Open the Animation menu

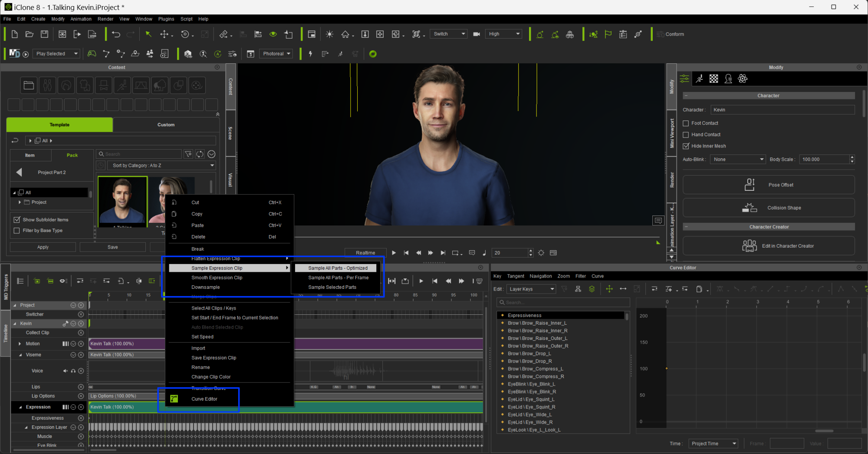pos(81,19)
